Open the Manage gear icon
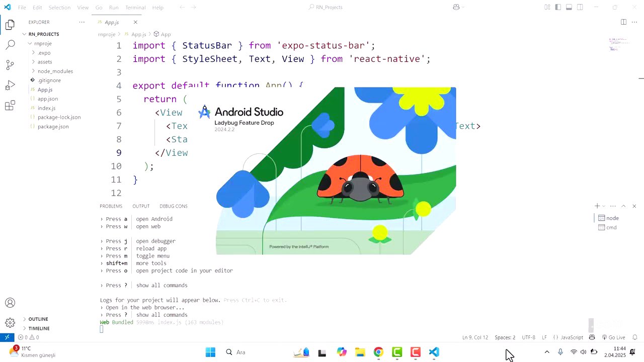Viewport: 644px width, 362px height. 10,323
